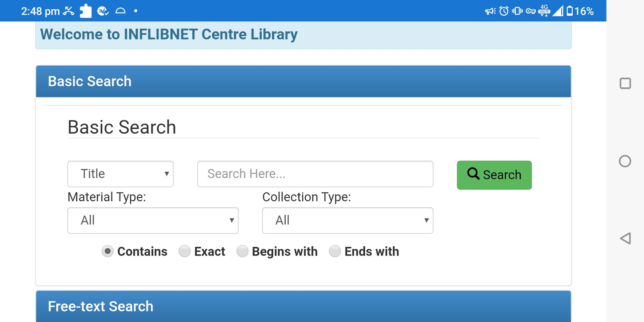Tap the alarm clock status icon

click(504, 11)
